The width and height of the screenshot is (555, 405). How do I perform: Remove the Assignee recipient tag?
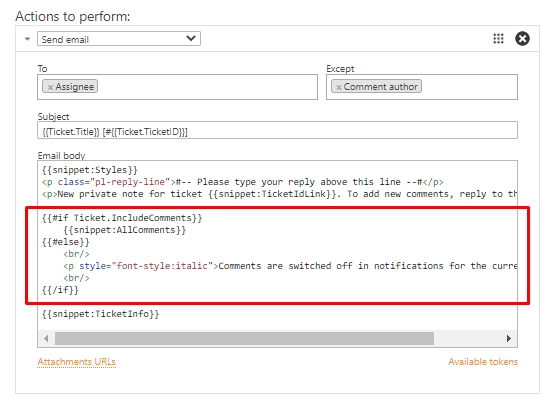pos(50,87)
